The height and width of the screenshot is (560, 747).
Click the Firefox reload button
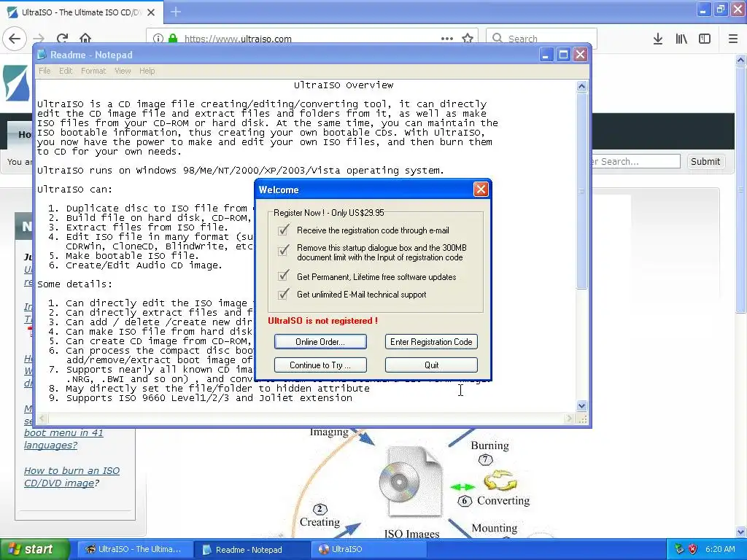click(62, 39)
